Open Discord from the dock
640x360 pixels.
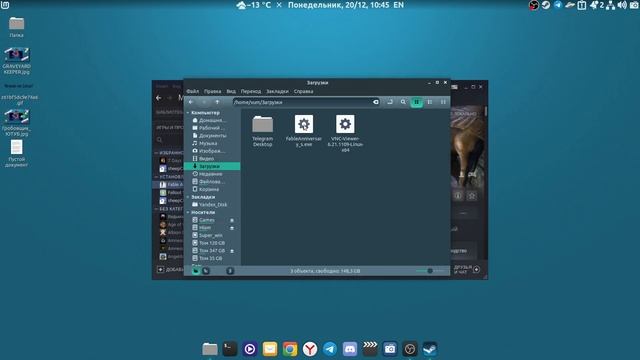[x=350, y=349]
